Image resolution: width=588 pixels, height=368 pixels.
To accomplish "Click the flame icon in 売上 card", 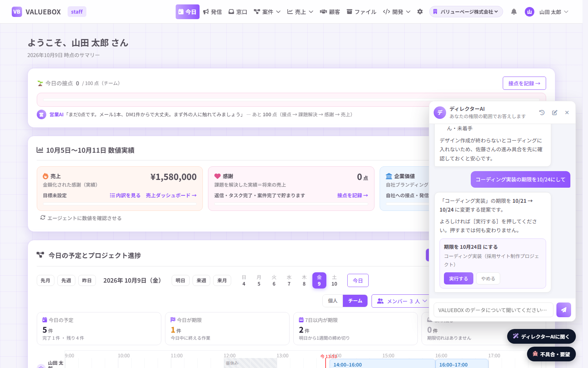I will pyautogui.click(x=46, y=176).
